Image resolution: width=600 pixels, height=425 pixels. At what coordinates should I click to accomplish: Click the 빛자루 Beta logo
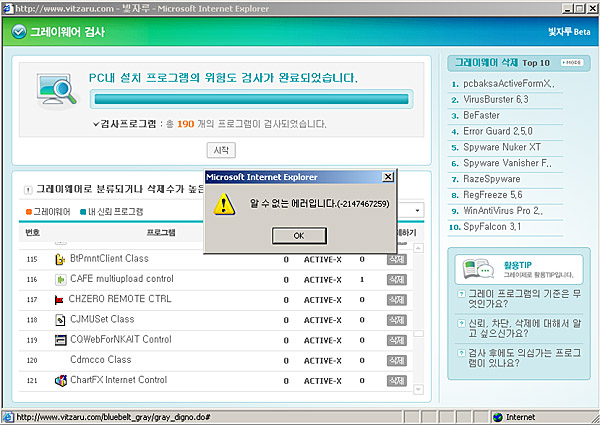pos(569,32)
